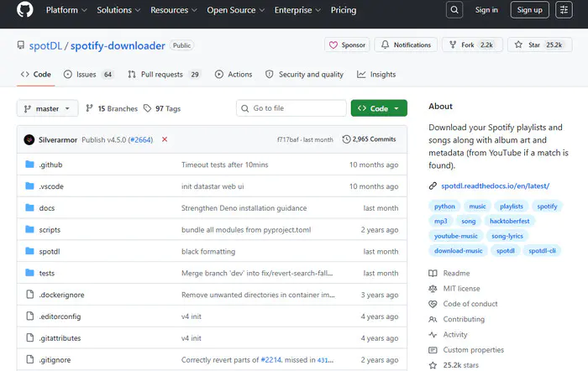
Task: Open the docs folder
Action: [47, 208]
